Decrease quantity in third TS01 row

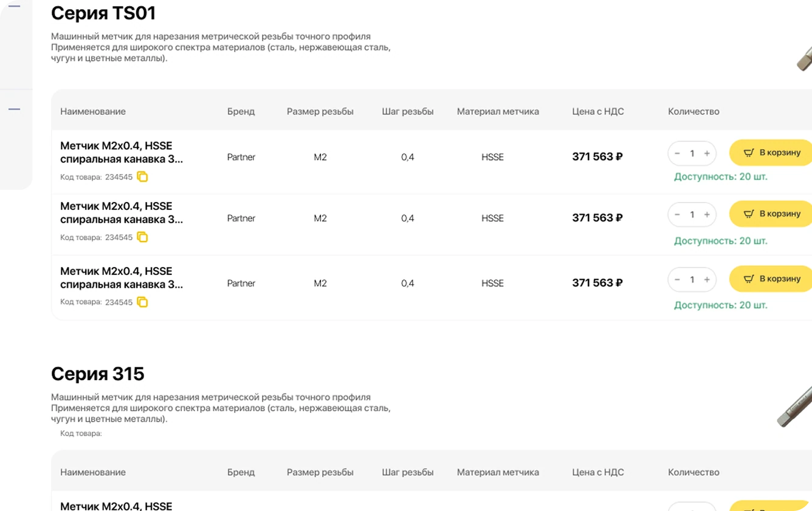coord(677,279)
